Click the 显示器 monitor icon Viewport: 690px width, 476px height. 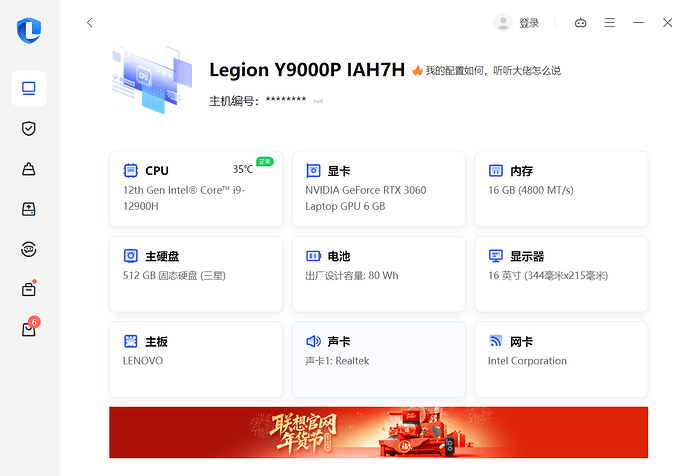click(x=496, y=256)
